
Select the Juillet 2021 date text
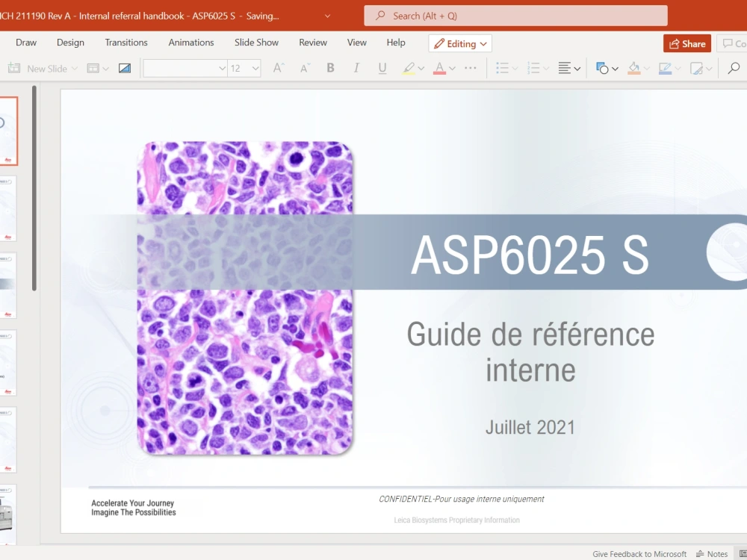530,427
